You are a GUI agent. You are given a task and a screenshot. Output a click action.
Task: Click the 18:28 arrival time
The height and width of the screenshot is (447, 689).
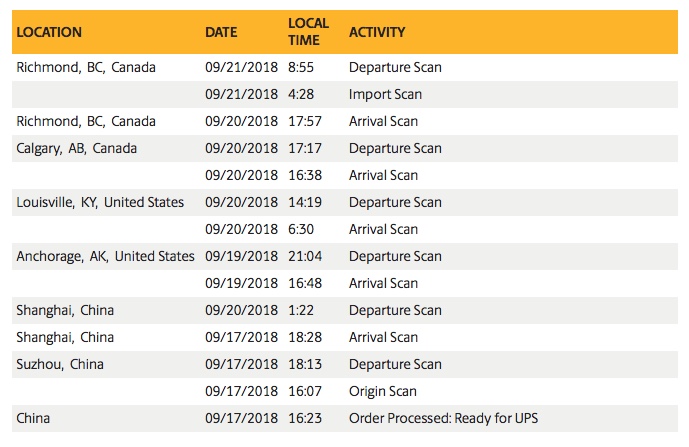[x=304, y=337]
